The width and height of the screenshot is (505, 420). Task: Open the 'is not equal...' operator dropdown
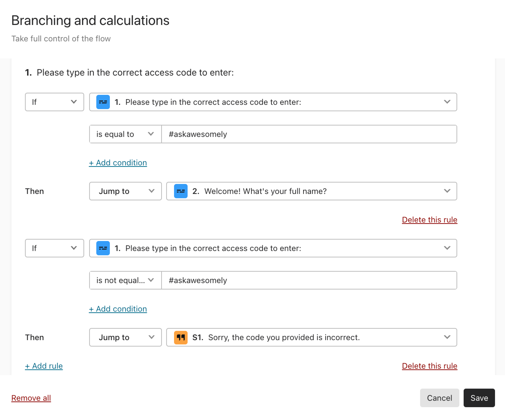(x=125, y=280)
